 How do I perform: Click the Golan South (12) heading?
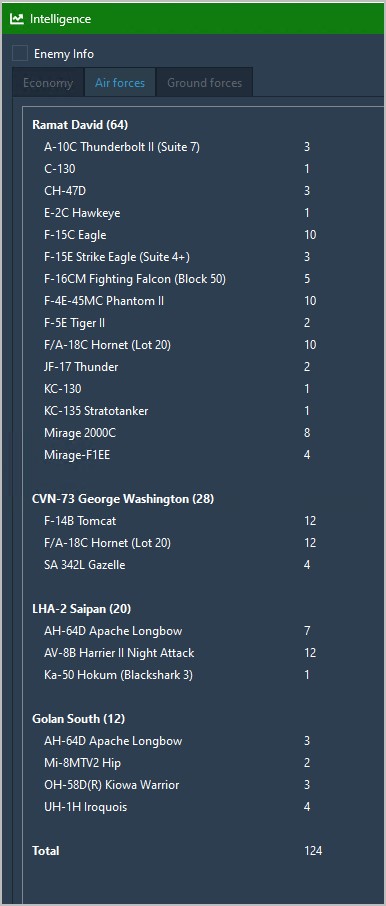click(x=79, y=719)
